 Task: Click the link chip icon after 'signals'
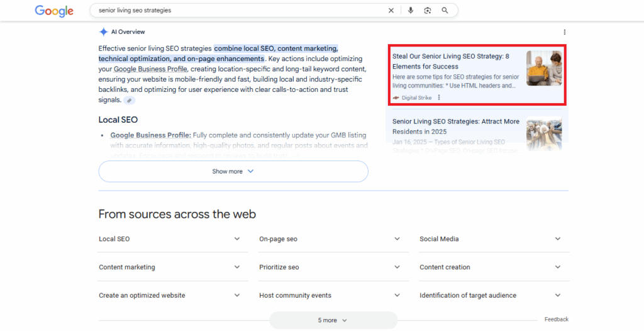point(129,100)
